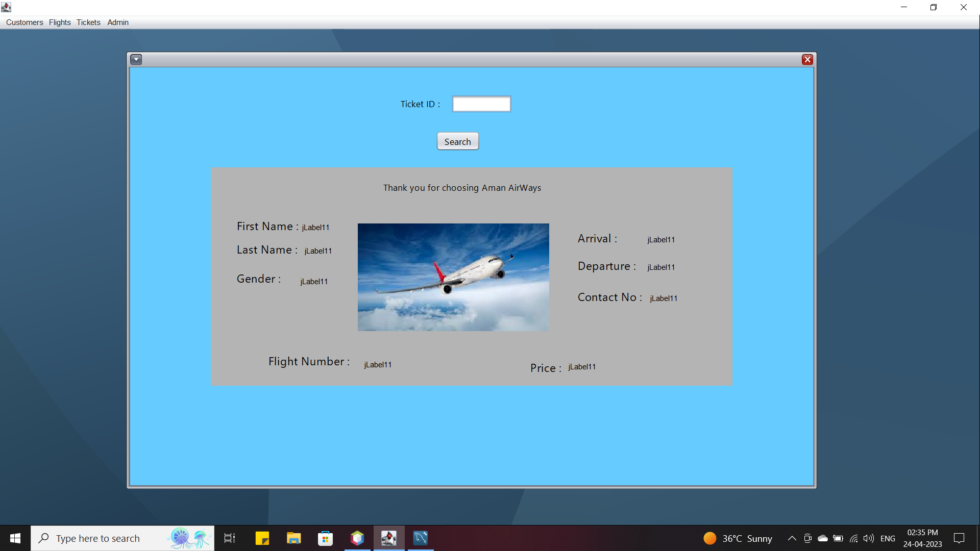Select the running Java app taskbar icon

(x=389, y=538)
